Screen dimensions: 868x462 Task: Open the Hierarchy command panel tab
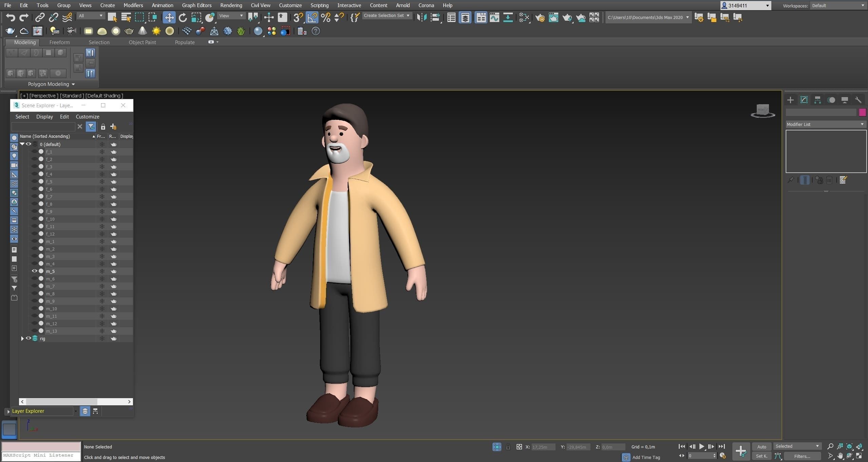817,100
